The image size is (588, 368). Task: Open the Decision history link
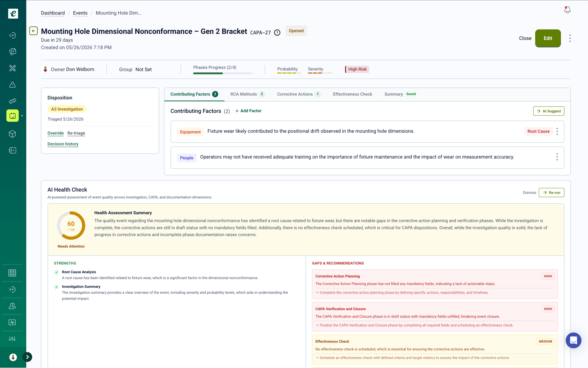63,144
